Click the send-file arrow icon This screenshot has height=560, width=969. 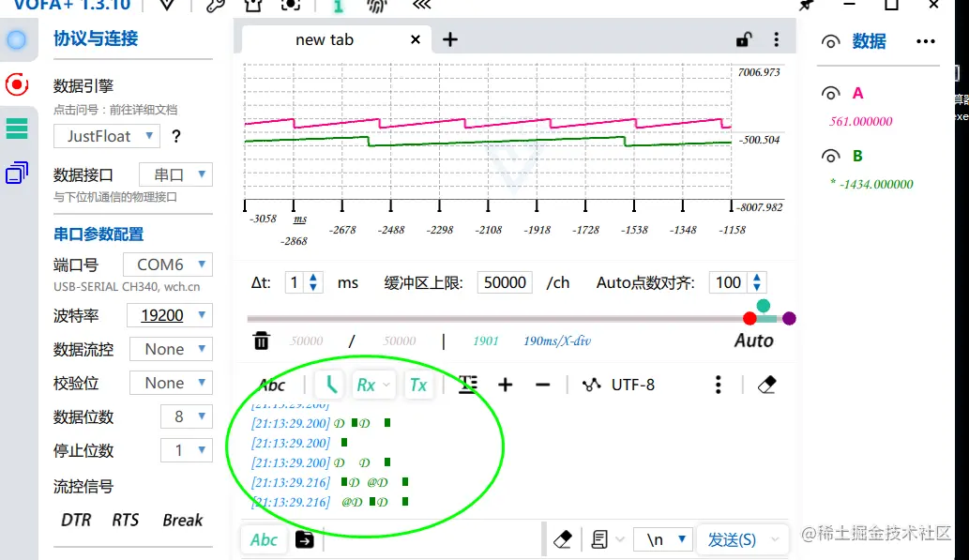pos(305,539)
